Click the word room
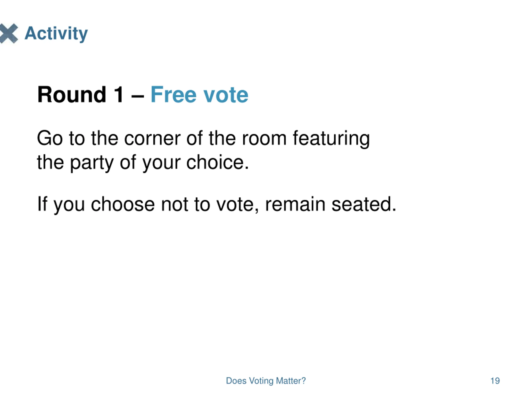This screenshot has width=532, height=399. [x=264, y=139]
